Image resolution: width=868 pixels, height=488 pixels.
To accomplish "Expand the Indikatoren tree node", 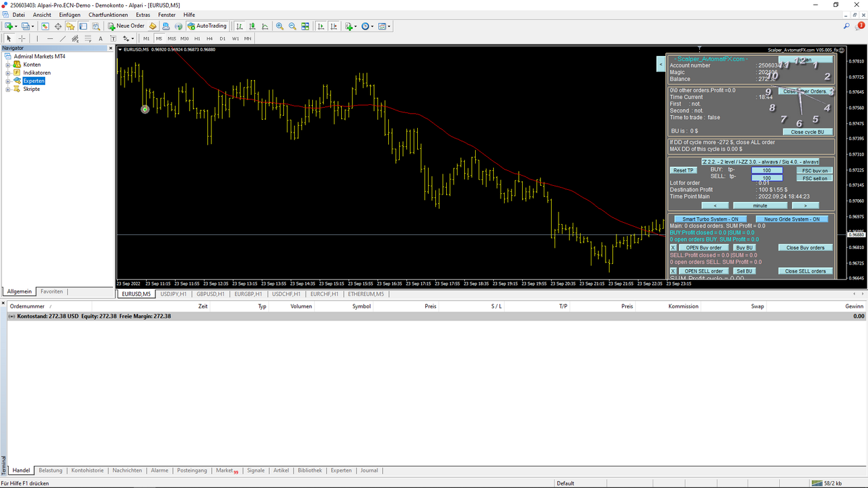I will 8,73.
